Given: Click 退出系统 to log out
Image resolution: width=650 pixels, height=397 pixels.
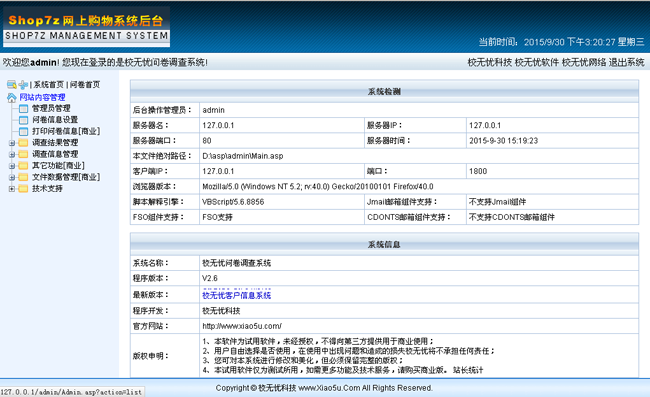Looking at the screenshot, I should coord(626,63).
